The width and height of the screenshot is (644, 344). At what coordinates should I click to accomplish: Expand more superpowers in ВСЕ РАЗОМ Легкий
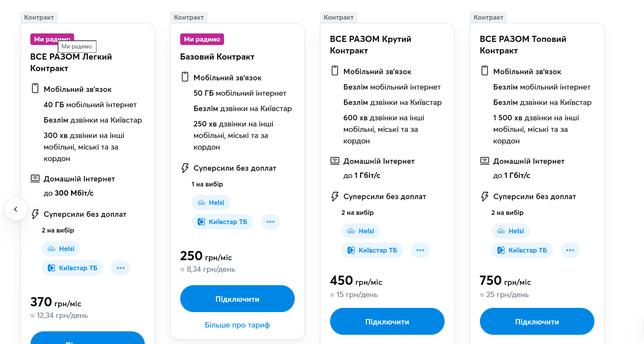point(121,268)
